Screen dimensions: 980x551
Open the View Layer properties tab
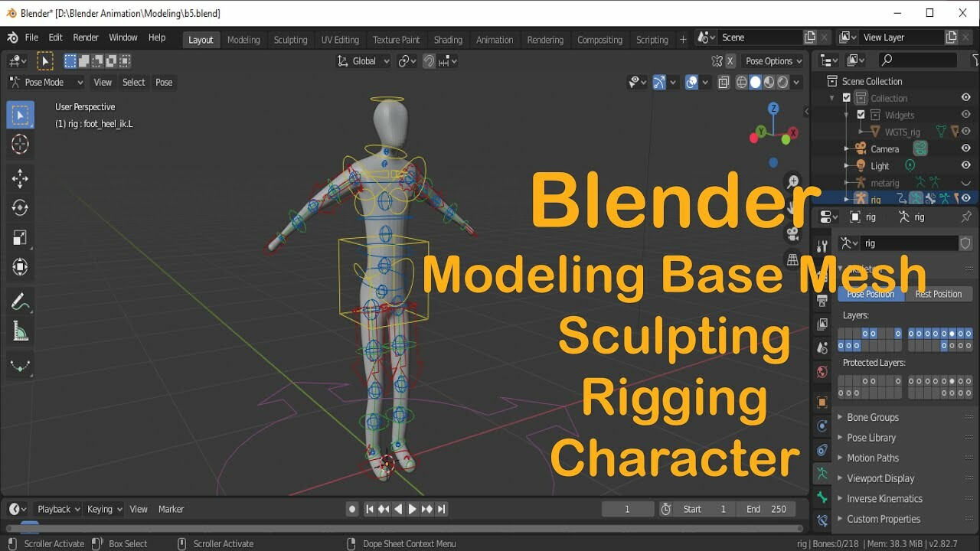tap(822, 324)
